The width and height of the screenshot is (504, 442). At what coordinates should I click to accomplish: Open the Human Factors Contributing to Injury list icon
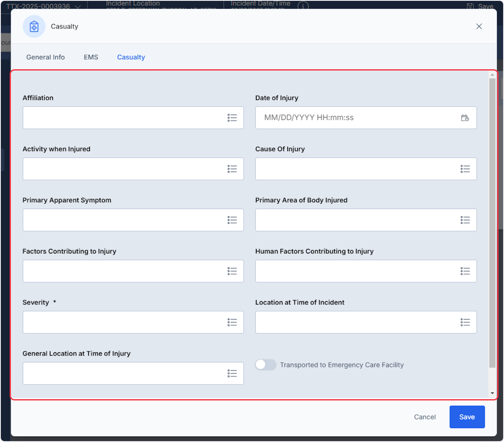click(x=465, y=272)
